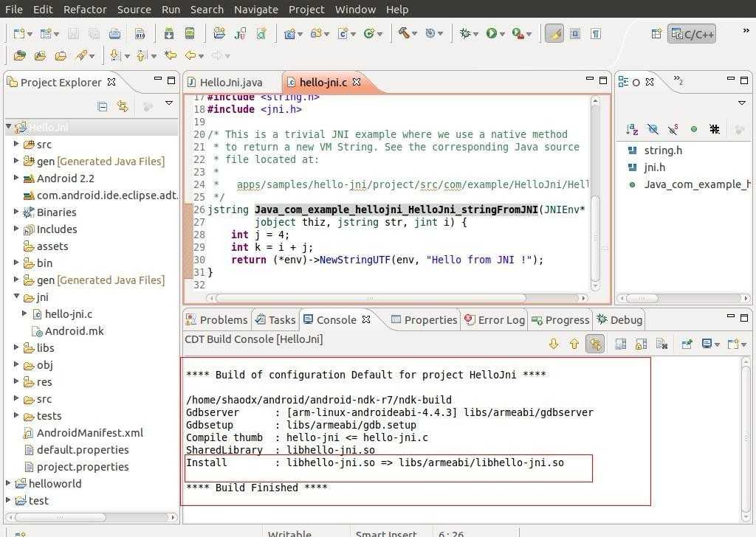Open the Android SDK Manager download icon
The width and height of the screenshot is (756, 537).
(x=169, y=34)
